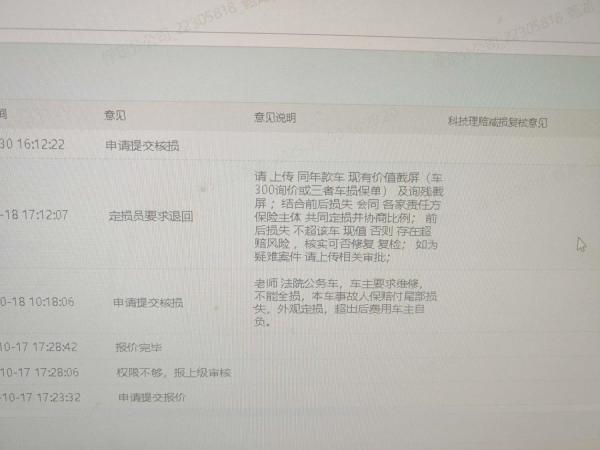Click the 意见 column header
This screenshot has height=450, width=600.
pos(115,116)
